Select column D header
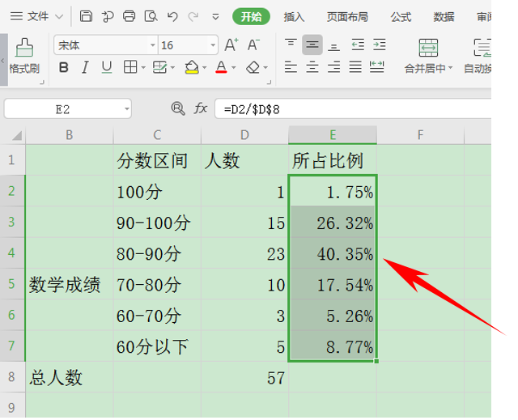Screen dimensions: 518x420 click(244, 134)
